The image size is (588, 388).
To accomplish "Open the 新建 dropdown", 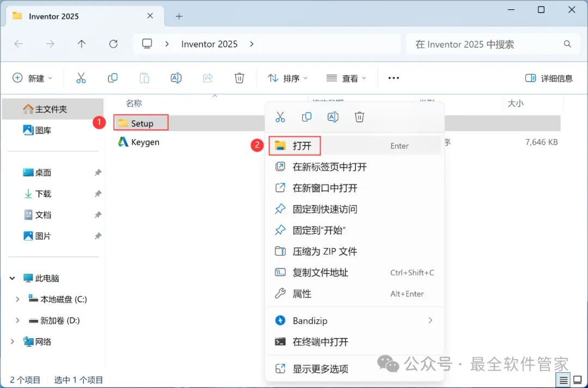I will coord(32,78).
